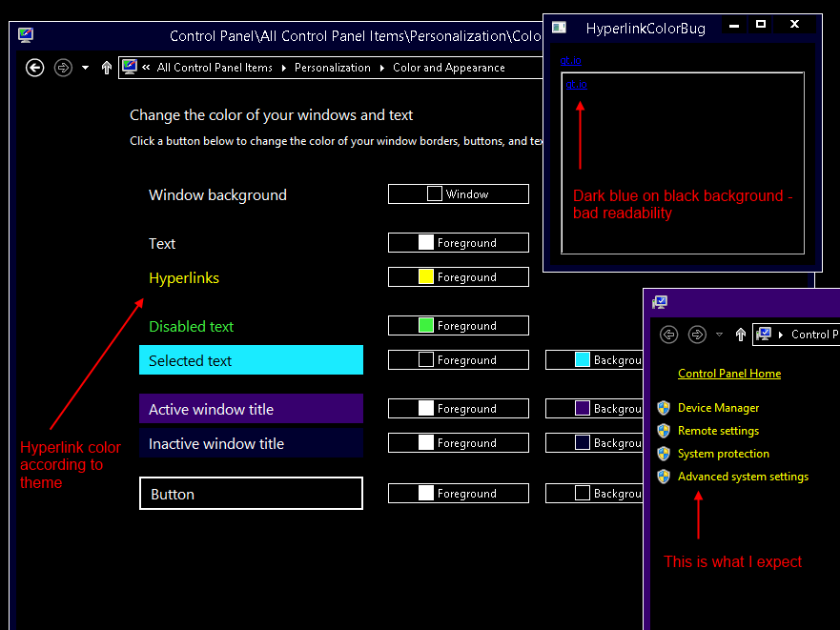Viewport: 840px width, 630px height.
Task: Click the shield icon beside System protection
Action: point(664,454)
